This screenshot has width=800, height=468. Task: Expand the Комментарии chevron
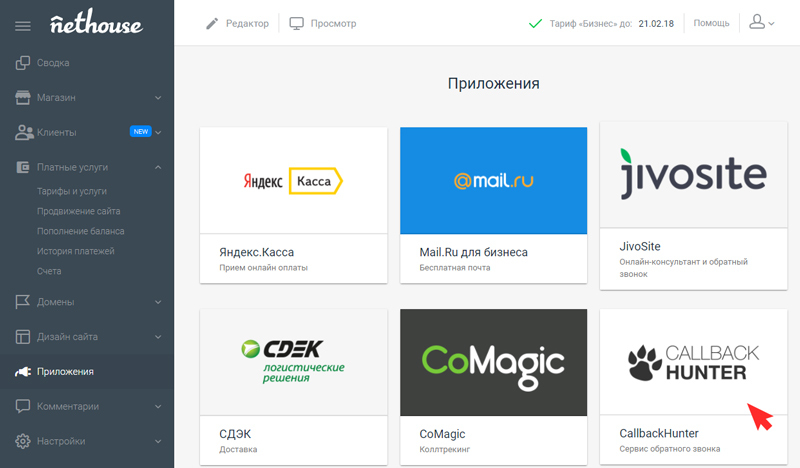158,406
